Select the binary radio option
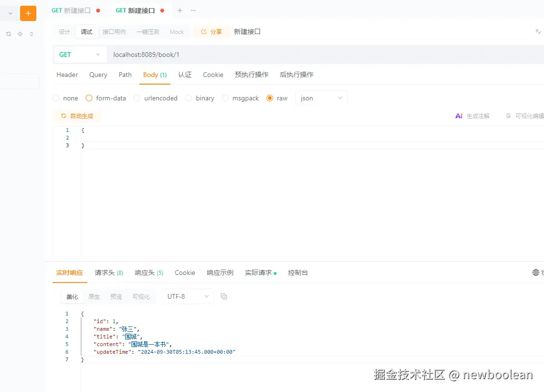 pos(189,98)
